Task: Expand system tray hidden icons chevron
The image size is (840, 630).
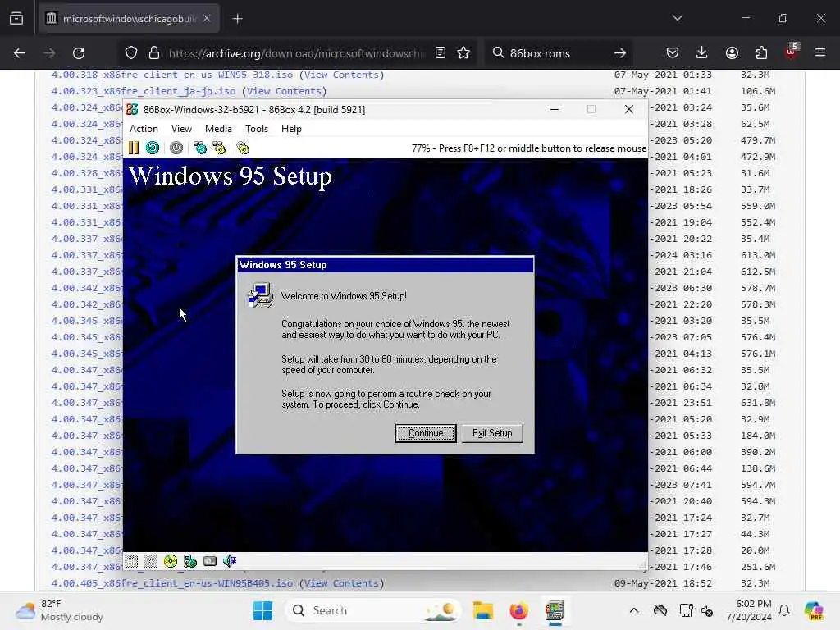Action: coord(634,610)
